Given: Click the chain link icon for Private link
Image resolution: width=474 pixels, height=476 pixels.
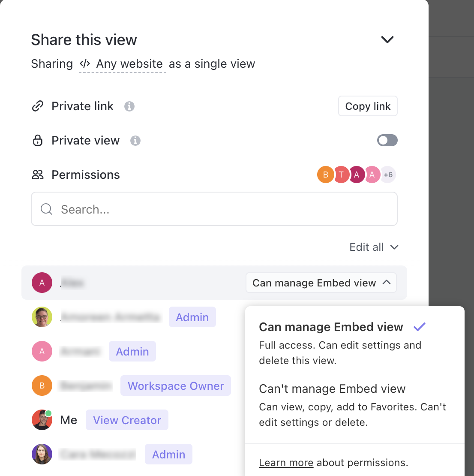Looking at the screenshot, I should (x=38, y=106).
